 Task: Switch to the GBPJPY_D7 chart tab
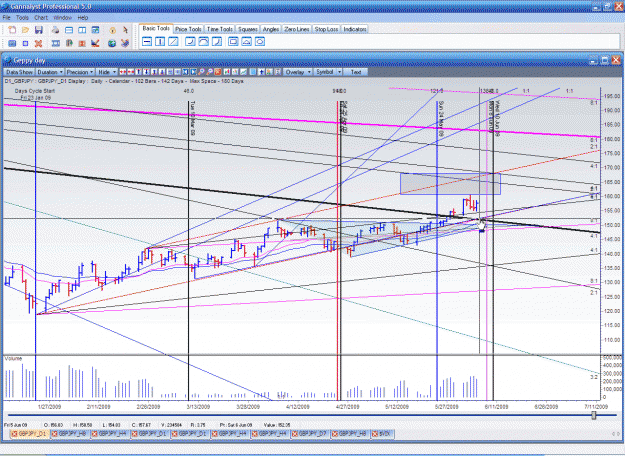pyautogui.click(x=310, y=434)
